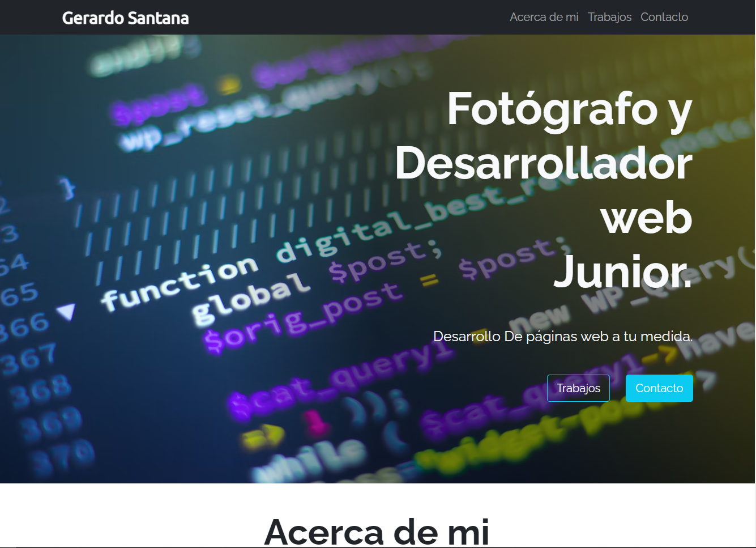756x548 pixels.
Task: Navigate via the "Contacto" navbar link
Action: point(664,17)
